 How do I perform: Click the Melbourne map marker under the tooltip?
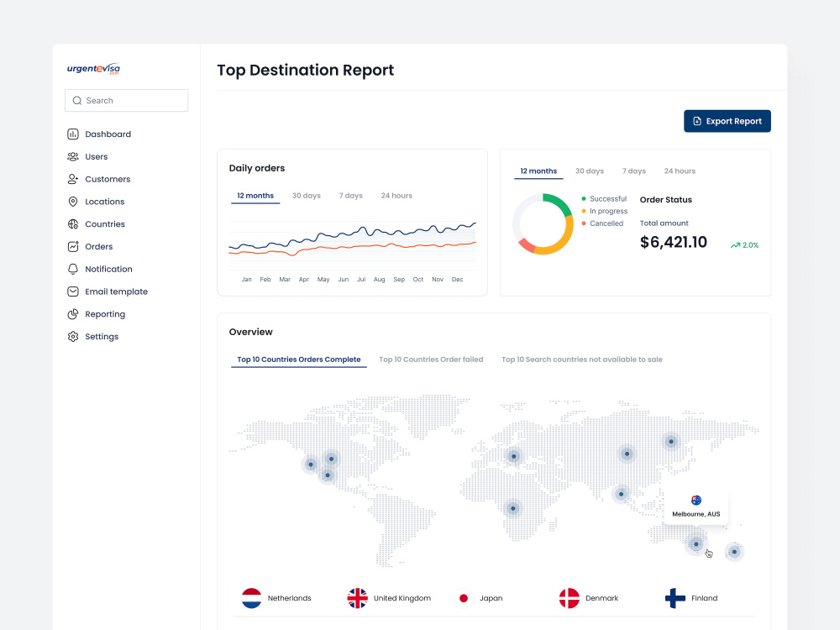click(x=696, y=544)
